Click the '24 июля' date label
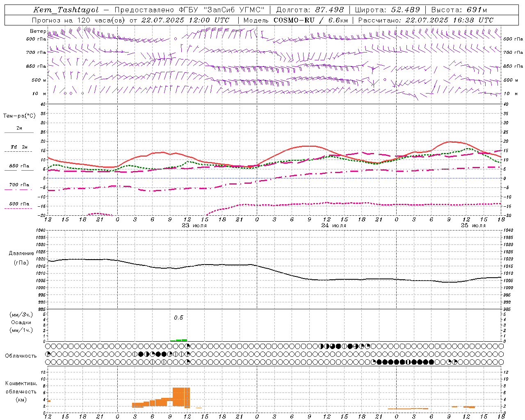The width and height of the screenshot is (525, 420). pos(333,226)
